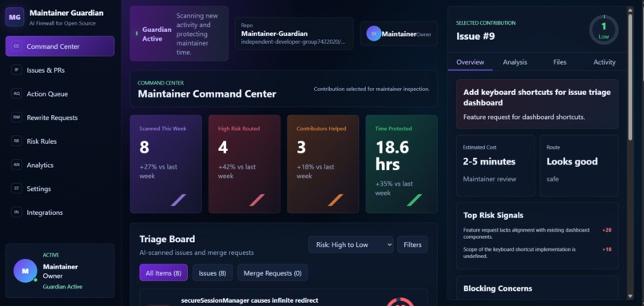This screenshot has height=306, width=644.
Task: Navigate to Risk Rules
Action: (x=60, y=141)
